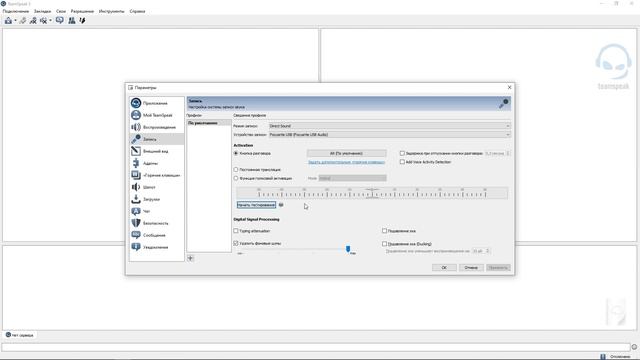Open the Безопасность security section
The height and width of the screenshot is (360, 640).
tap(157, 223)
